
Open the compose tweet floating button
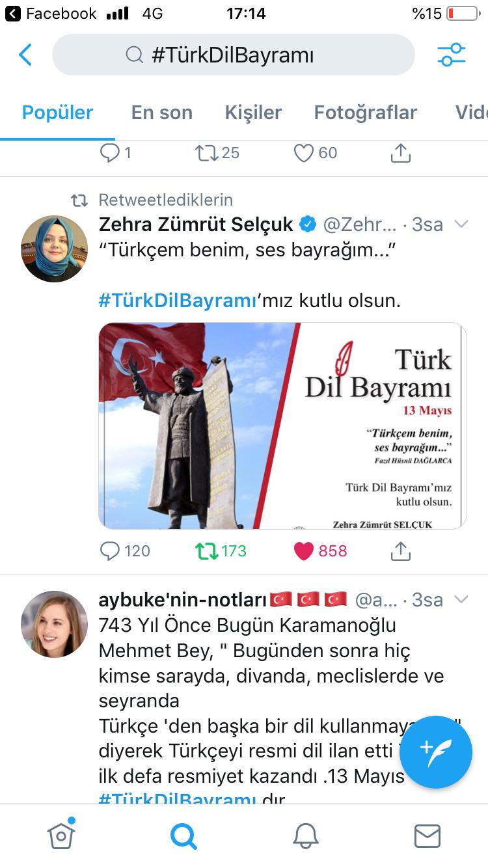click(x=436, y=752)
